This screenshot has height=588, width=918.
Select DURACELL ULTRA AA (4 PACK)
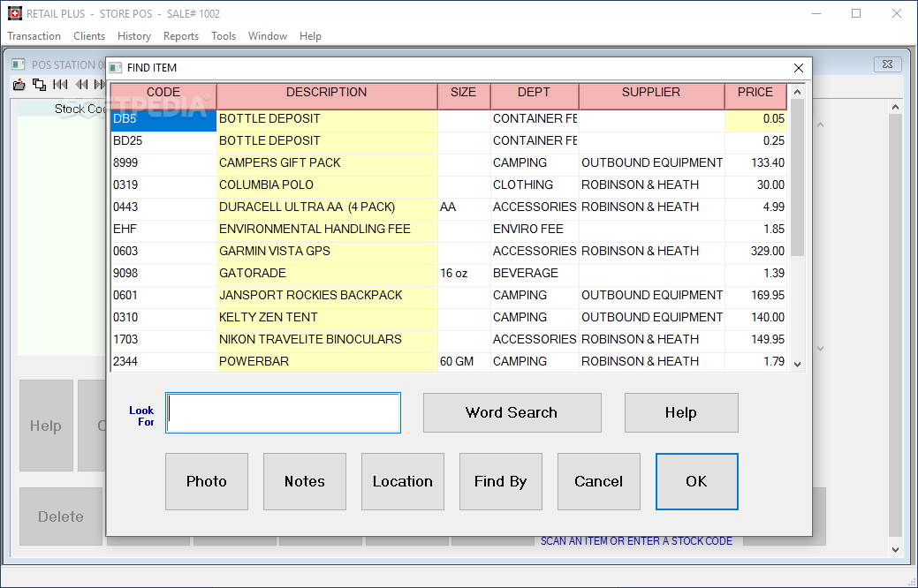click(x=327, y=207)
